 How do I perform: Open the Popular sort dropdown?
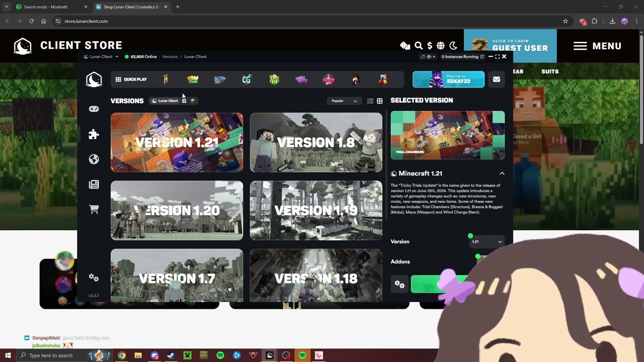pyautogui.click(x=344, y=101)
